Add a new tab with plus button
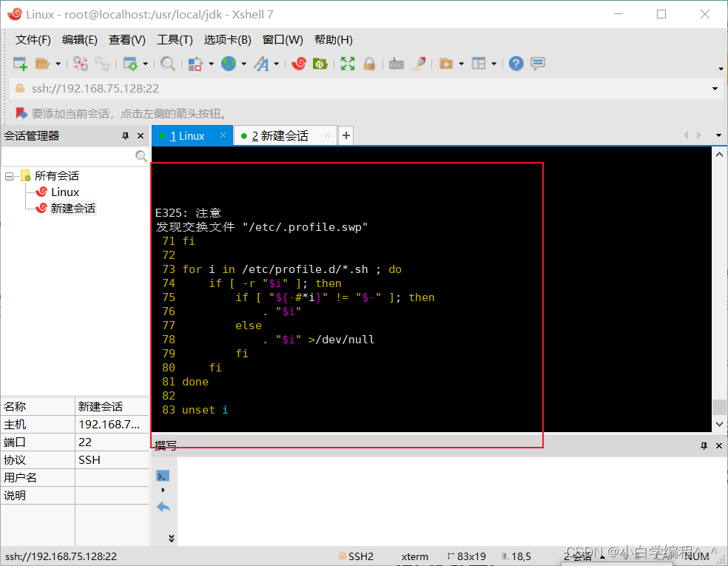Viewport: 728px width, 566px height. pyautogui.click(x=346, y=135)
